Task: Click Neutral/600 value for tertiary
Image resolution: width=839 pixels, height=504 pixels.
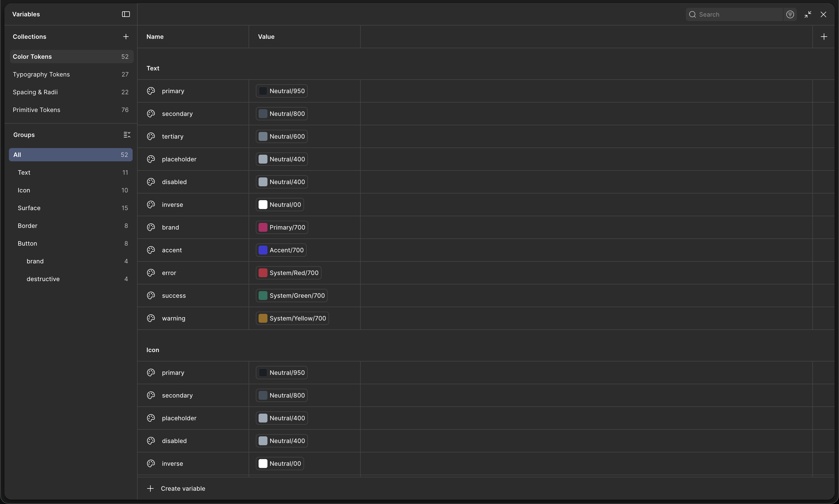Action: coord(282,136)
